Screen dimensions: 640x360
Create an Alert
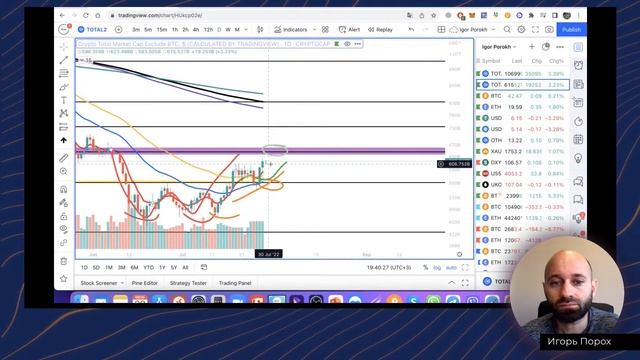tap(349, 29)
